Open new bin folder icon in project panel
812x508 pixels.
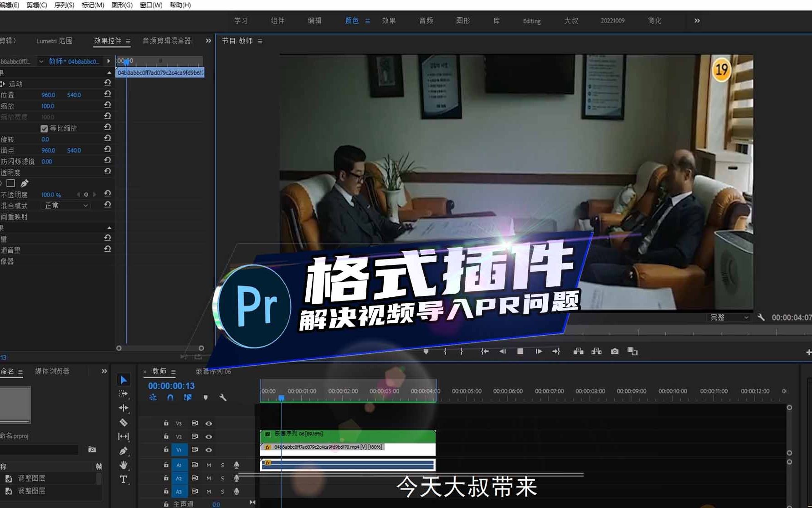coord(92,450)
